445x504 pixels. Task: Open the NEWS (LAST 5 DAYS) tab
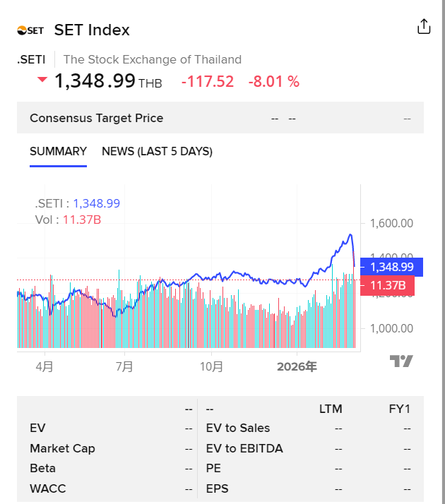[x=157, y=151]
